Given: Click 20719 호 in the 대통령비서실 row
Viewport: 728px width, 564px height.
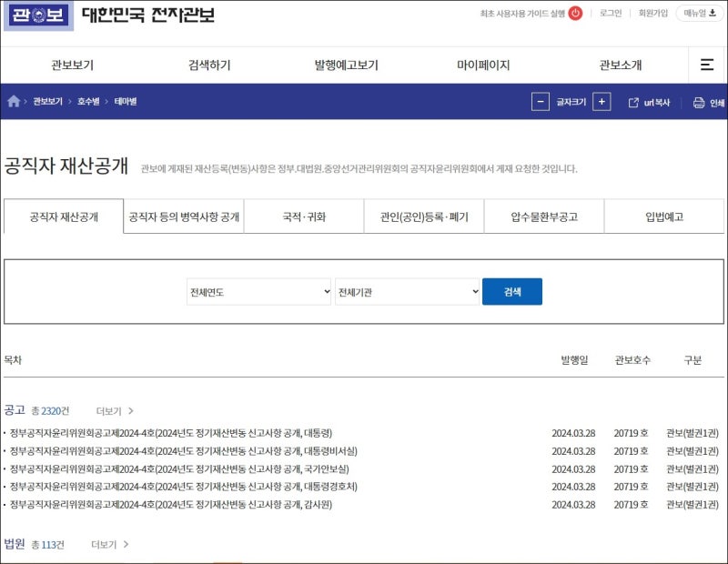Looking at the screenshot, I should pyautogui.click(x=631, y=451).
